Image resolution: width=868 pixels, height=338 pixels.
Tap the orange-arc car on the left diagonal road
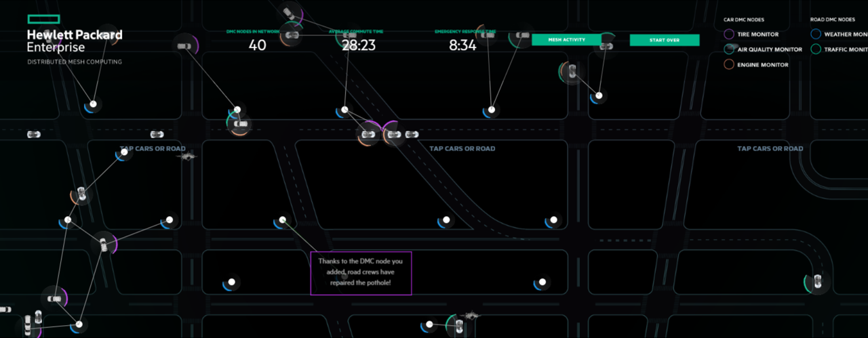pos(82,194)
